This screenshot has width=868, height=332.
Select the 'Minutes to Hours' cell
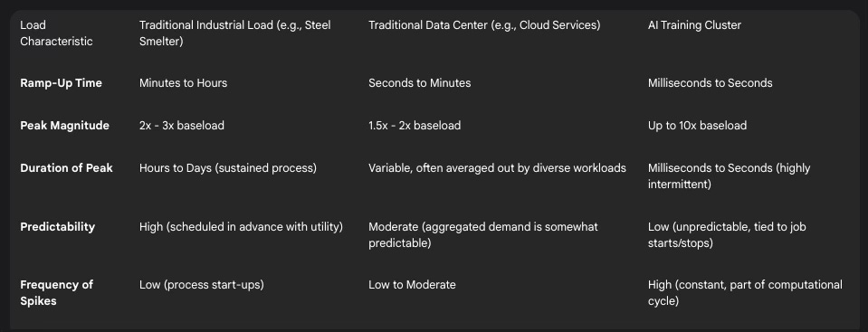(x=183, y=83)
